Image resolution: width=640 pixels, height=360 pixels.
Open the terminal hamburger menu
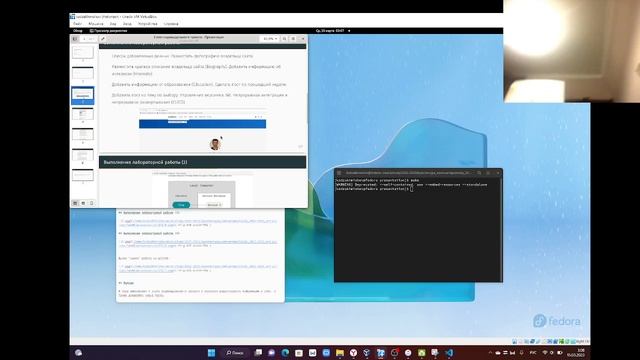pos(488,173)
